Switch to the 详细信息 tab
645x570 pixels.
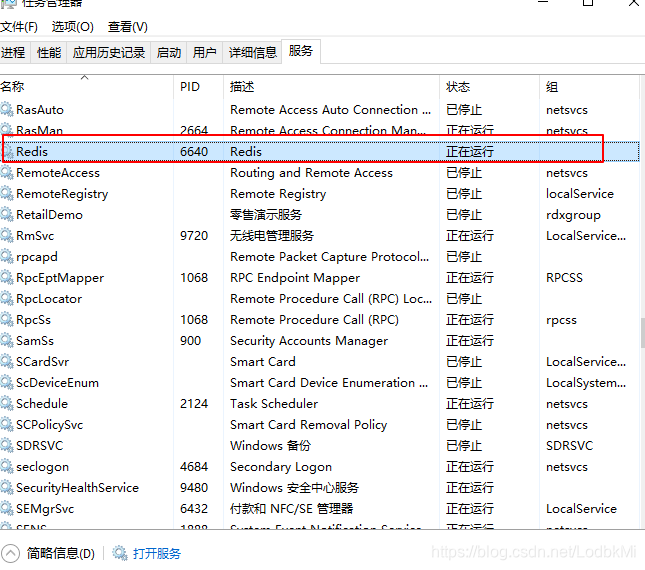coord(253,53)
